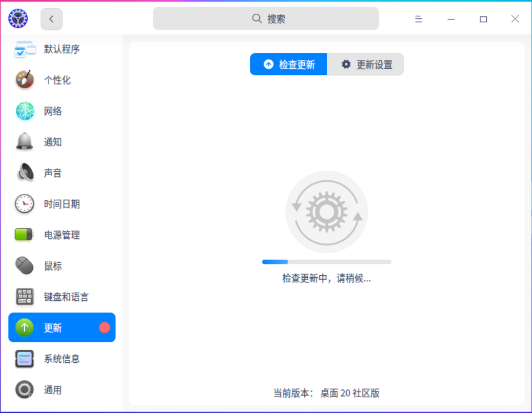Open the Sound (声音) speaker icon
Image resolution: width=532 pixels, height=413 pixels.
(x=25, y=172)
